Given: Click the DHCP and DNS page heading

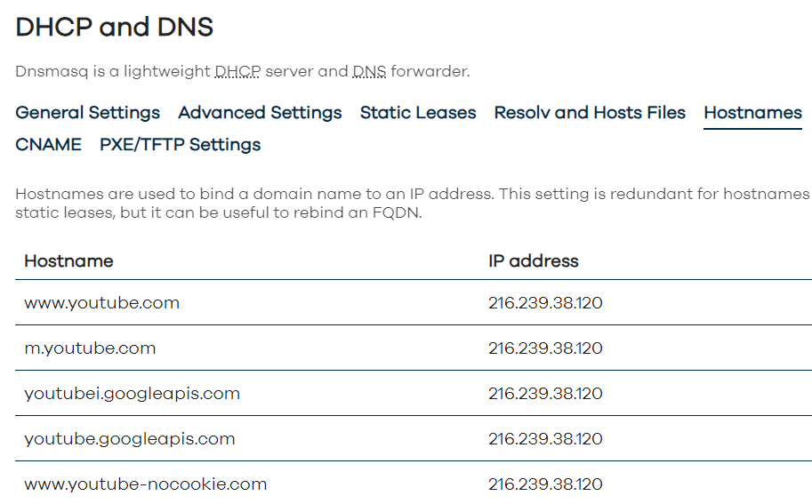Looking at the screenshot, I should [x=115, y=27].
